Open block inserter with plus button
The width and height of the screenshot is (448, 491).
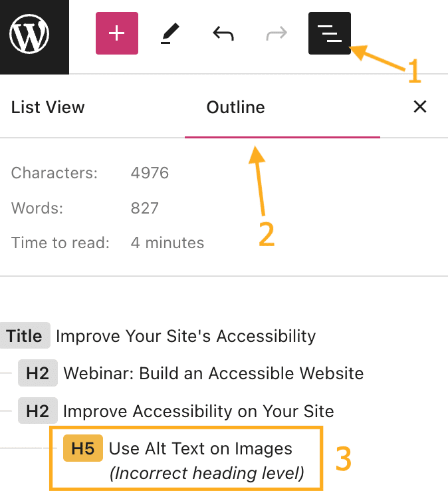pos(117,33)
